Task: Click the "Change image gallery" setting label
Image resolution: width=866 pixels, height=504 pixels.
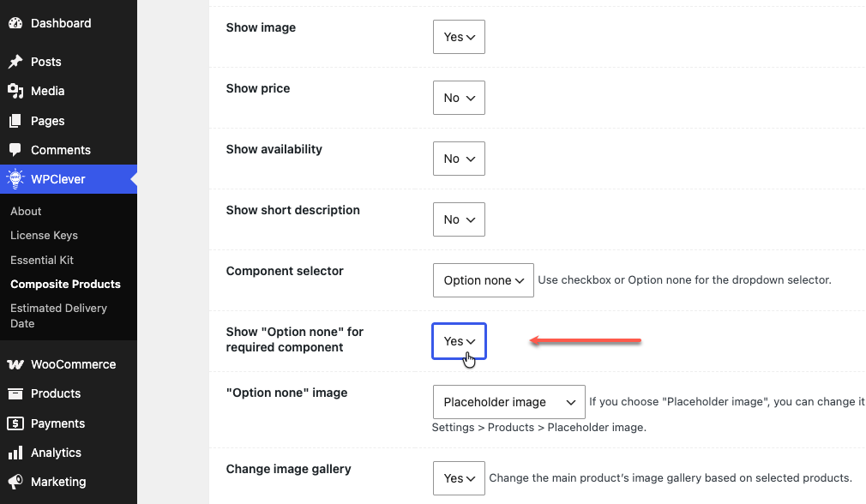Action: tap(288, 469)
